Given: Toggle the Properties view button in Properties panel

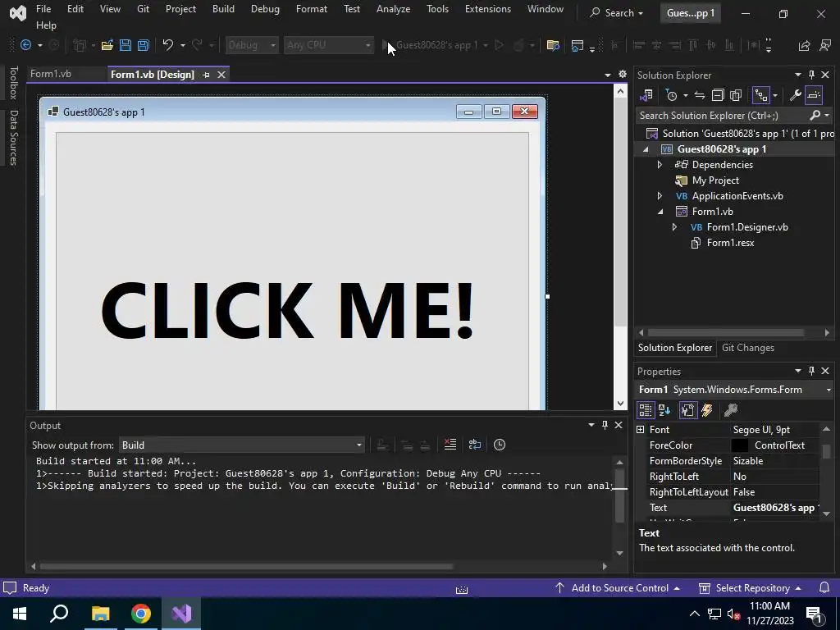Looking at the screenshot, I should click(x=687, y=410).
